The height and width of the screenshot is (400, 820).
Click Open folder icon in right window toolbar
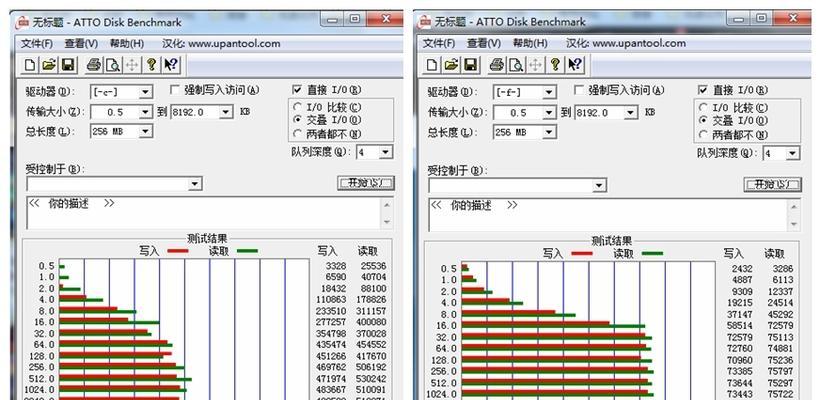tap(451, 65)
